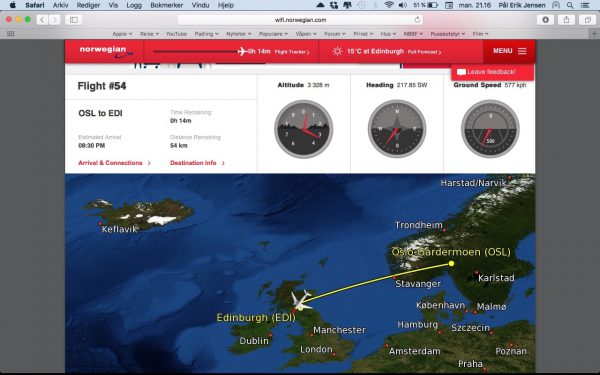Click '54 km' distance remaining value
Screen dimensions: 600x375
[179, 145]
